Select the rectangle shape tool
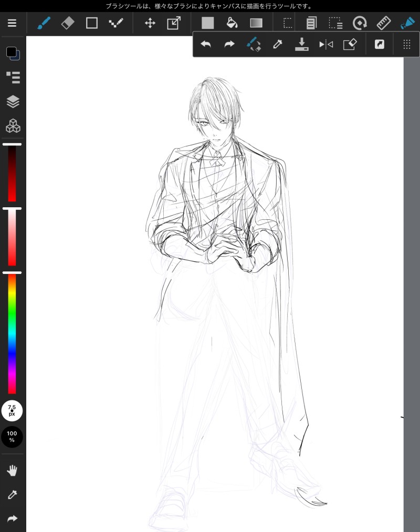420x532 pixels. pos(92,23)
